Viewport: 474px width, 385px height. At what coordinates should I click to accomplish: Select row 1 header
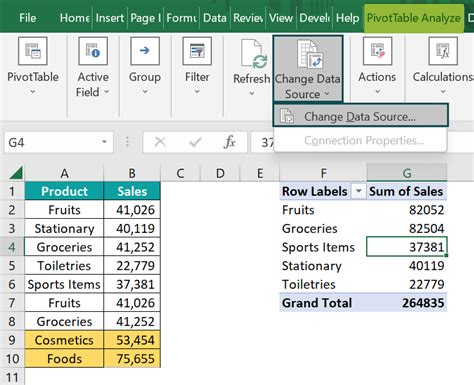click(12, 191)
